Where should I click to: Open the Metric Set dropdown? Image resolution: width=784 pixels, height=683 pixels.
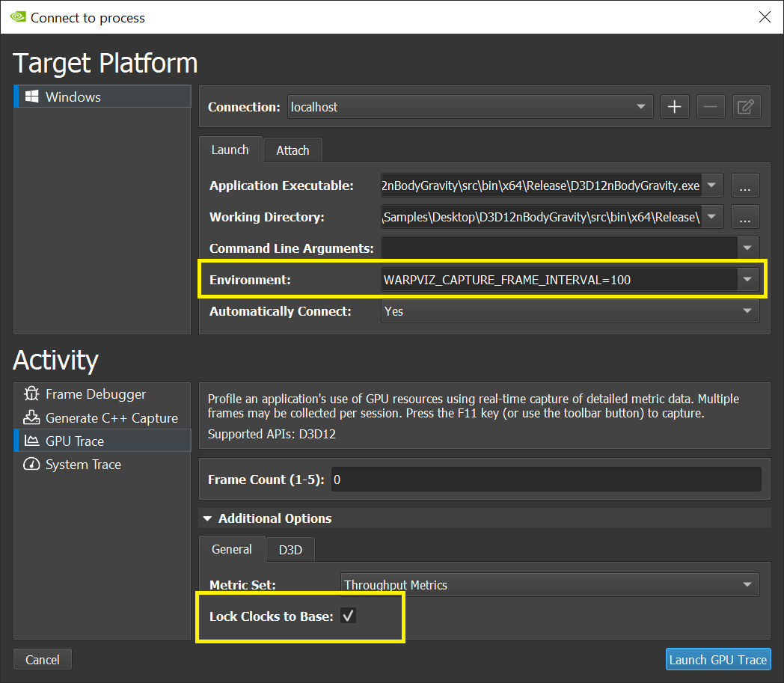tap(746, 585)
